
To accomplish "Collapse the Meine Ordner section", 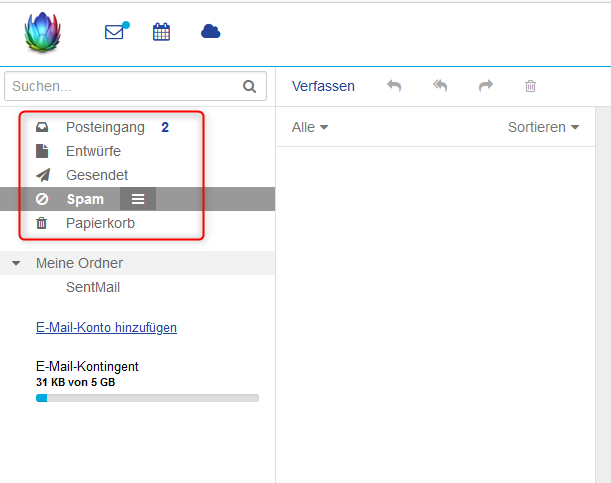I will [16, 264].
